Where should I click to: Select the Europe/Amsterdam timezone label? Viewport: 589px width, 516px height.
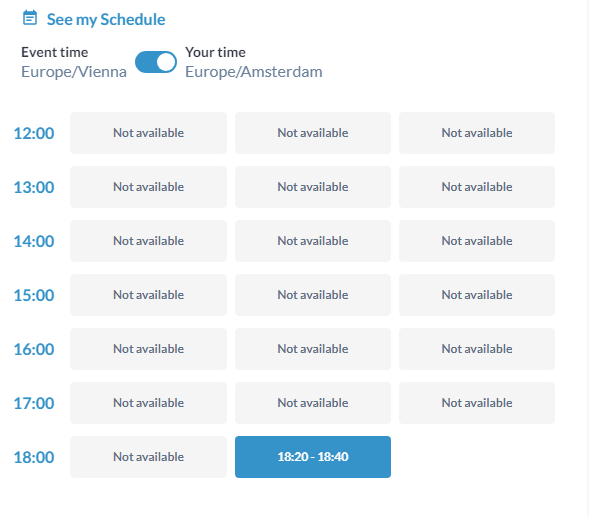(254, 71)
